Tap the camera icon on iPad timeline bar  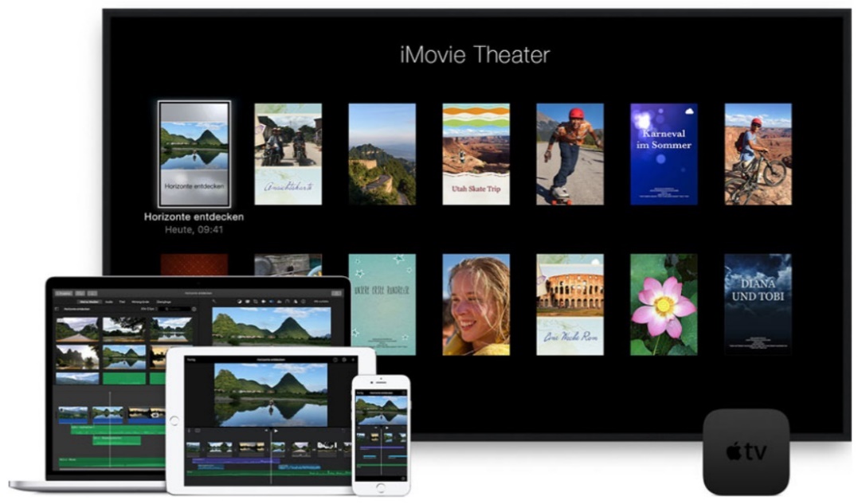coord(198,430)
